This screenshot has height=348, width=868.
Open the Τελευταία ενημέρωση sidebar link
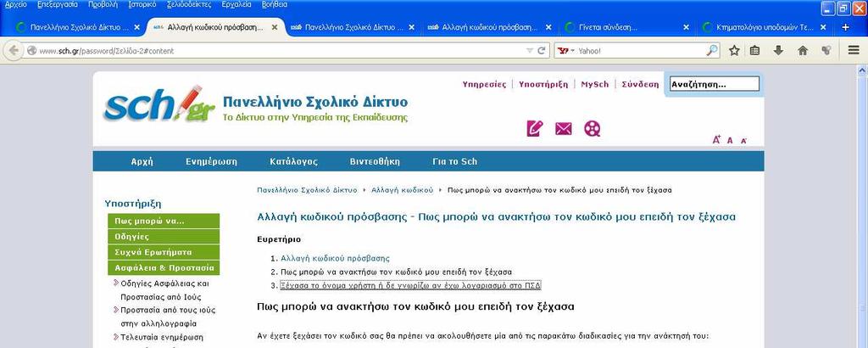[x=162, y=337]
